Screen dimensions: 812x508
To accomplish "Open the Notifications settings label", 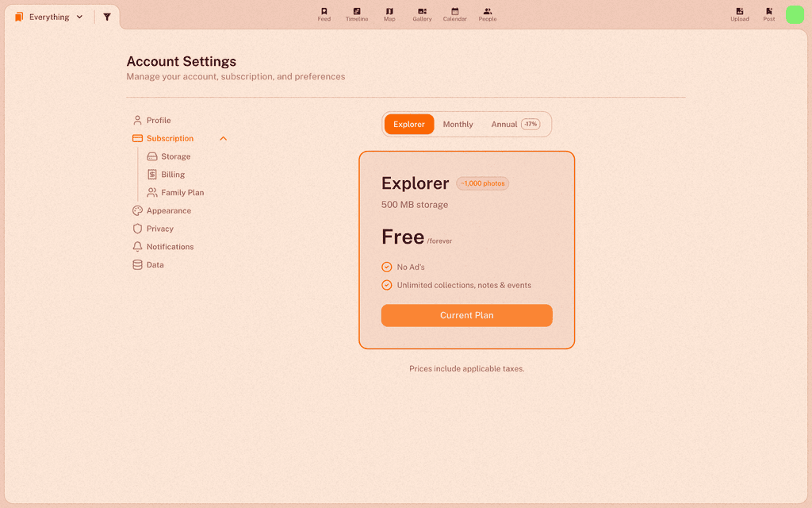I will [x=170, y=247].
